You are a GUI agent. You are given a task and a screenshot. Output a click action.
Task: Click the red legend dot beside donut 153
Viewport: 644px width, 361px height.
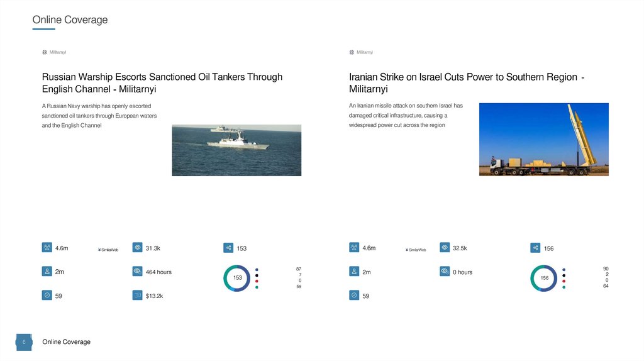257,281
